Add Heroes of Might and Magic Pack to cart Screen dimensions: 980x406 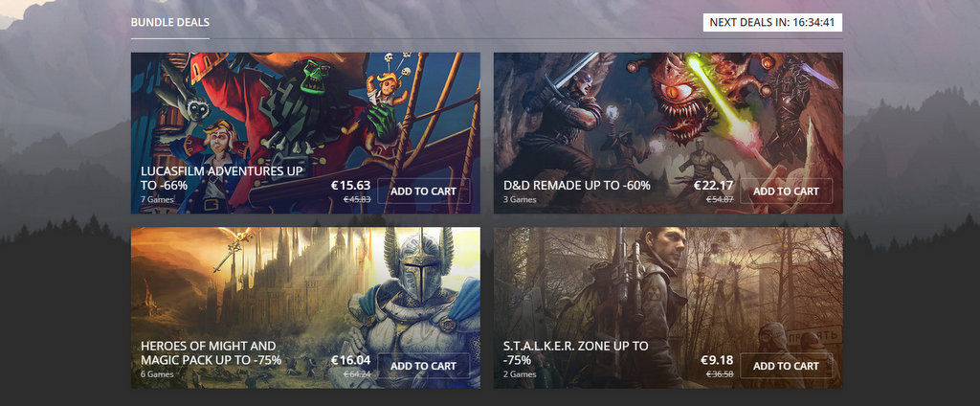[x=423, y=366]
